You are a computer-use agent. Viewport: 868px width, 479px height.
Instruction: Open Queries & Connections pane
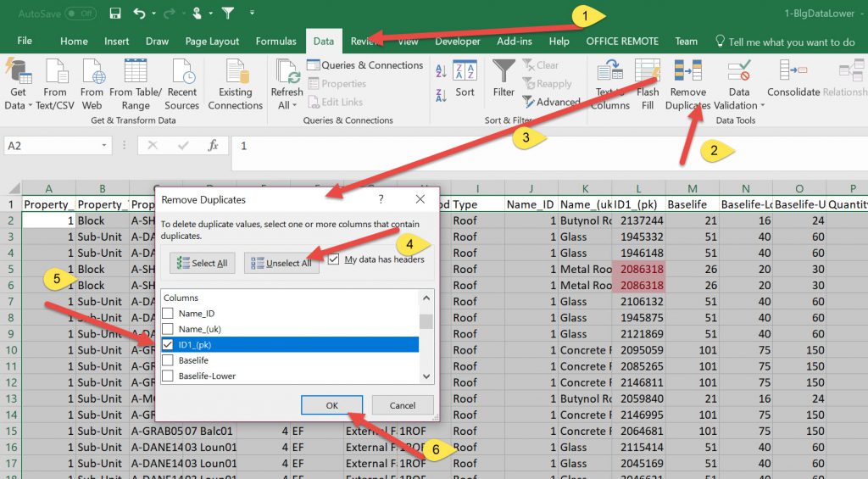(x=364, y=65)
